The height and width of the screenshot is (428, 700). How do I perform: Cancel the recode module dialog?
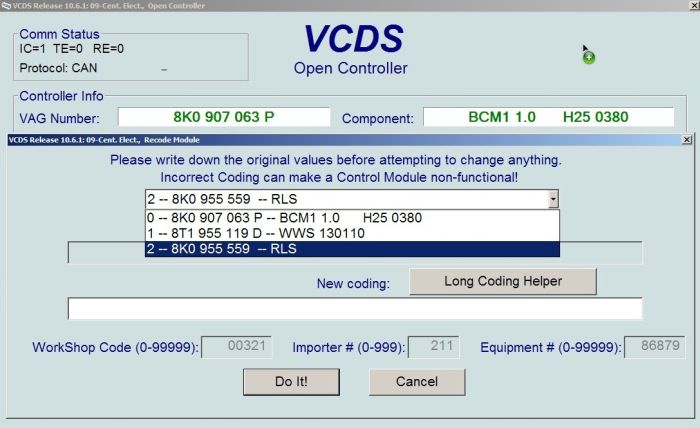tap(417, 382)
